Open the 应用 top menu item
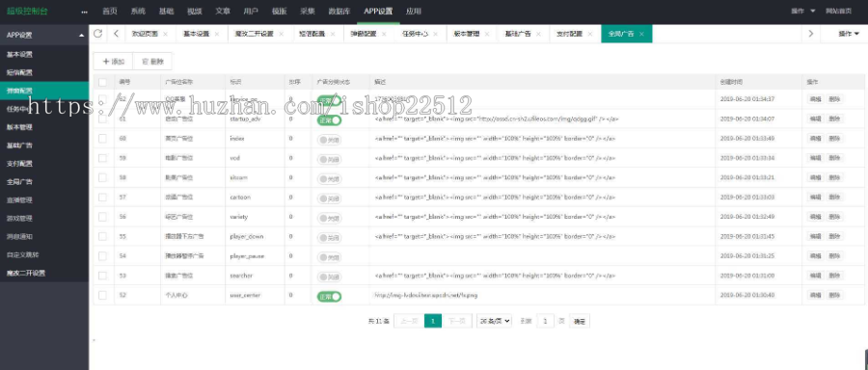Viewport: 868px width, 370px height. pos(413,11)
